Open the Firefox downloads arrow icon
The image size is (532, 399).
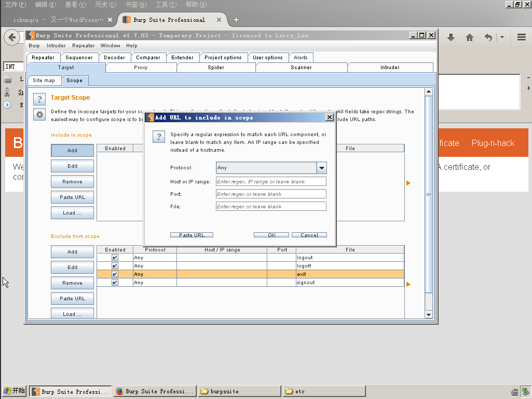pos(451,37)
